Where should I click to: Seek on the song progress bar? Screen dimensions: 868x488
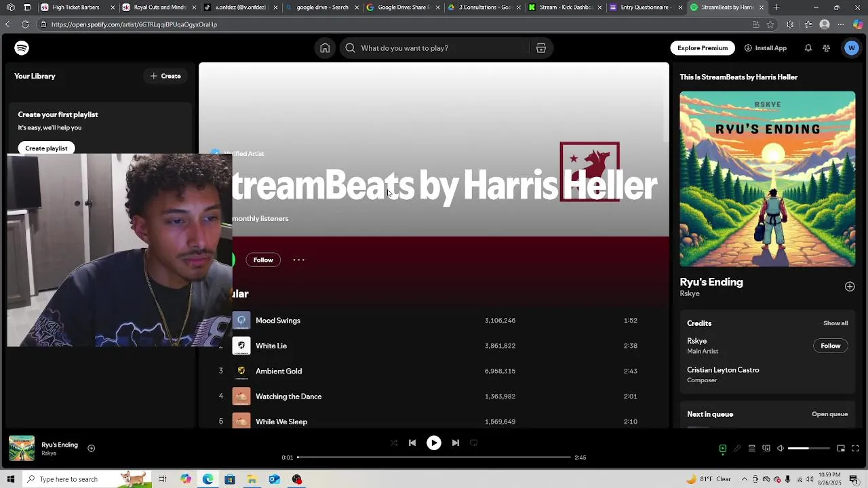click(x=434, y=457)
